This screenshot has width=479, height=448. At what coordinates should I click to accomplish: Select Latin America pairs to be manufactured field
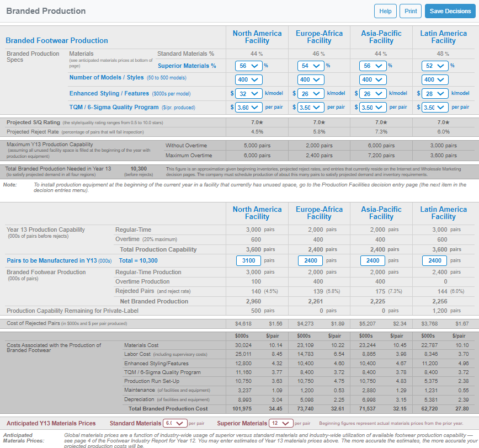(435, 260)
